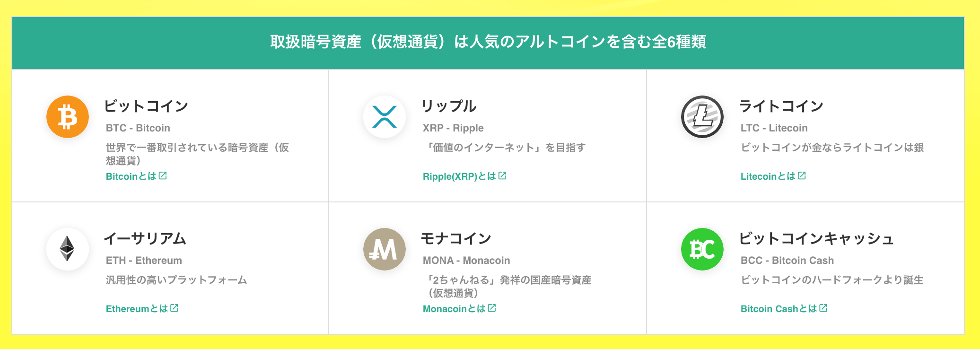Click the orange Bitcoin logo icon

coord(68,117)
